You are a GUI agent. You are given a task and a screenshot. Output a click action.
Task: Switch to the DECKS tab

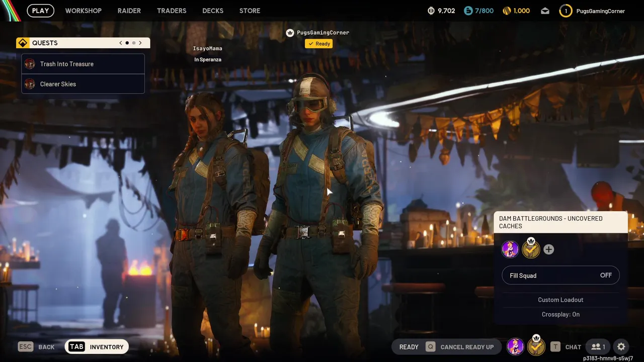point(213,11)
